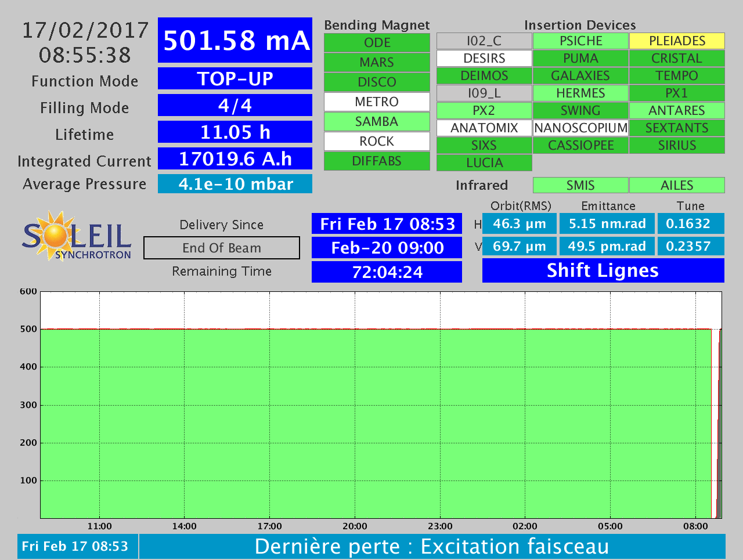
Task: Select the PX2 beamline cell
Action: (x=484, y=111)
